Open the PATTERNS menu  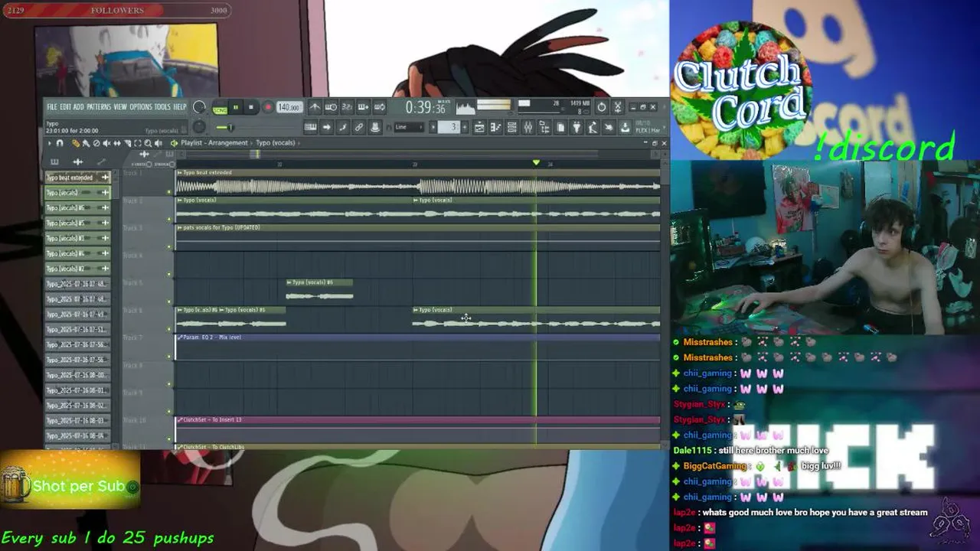click(99, 107)
